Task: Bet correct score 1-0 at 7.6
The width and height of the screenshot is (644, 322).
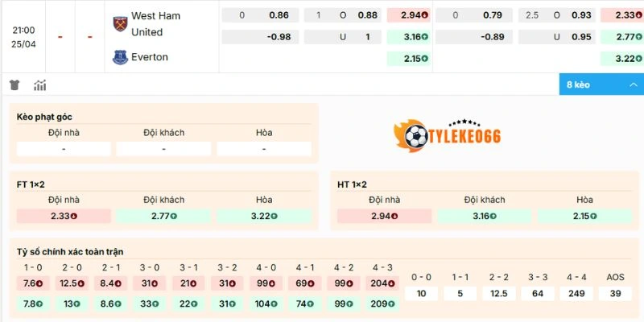Action: [x=33, y=283]
